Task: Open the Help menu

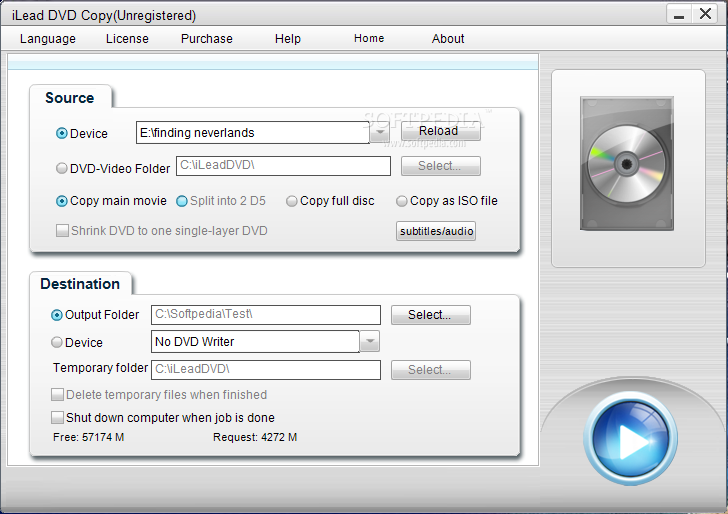Action: coord(288,39)
